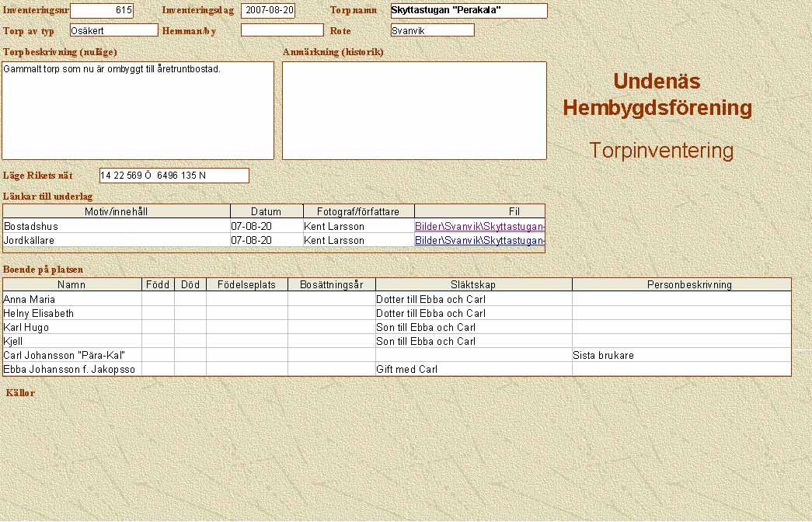The image size is (812, 522).
Task: Click the Gift med Carl relationship cell
Action: tap(473, 370)
